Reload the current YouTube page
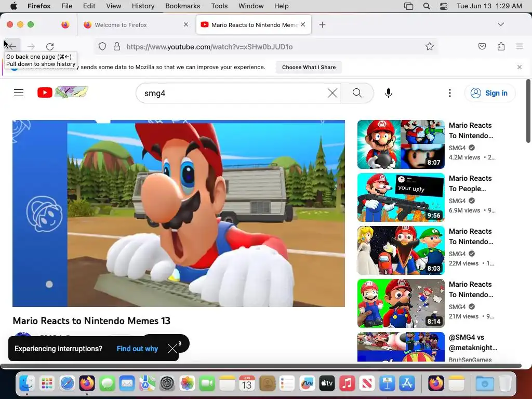532x399 pixels. point(50,46)
